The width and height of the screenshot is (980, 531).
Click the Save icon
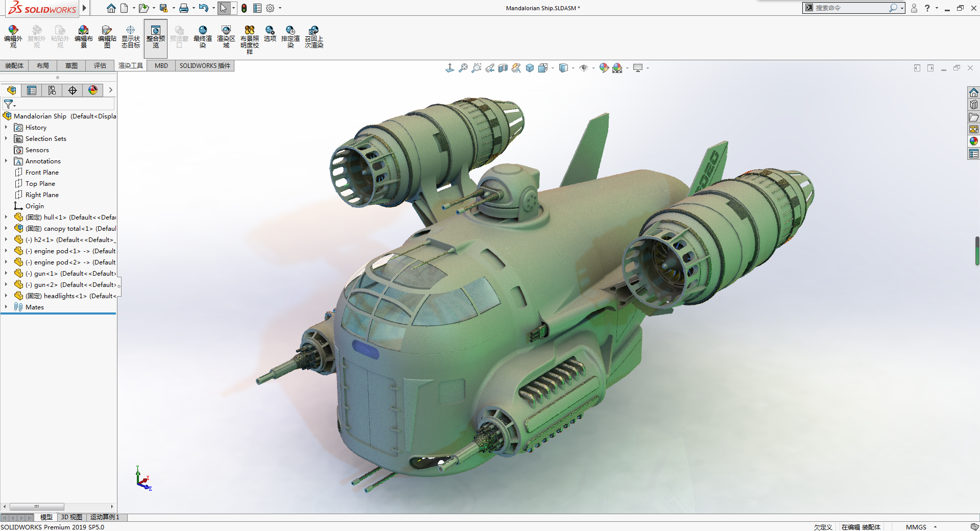(163, 8)
